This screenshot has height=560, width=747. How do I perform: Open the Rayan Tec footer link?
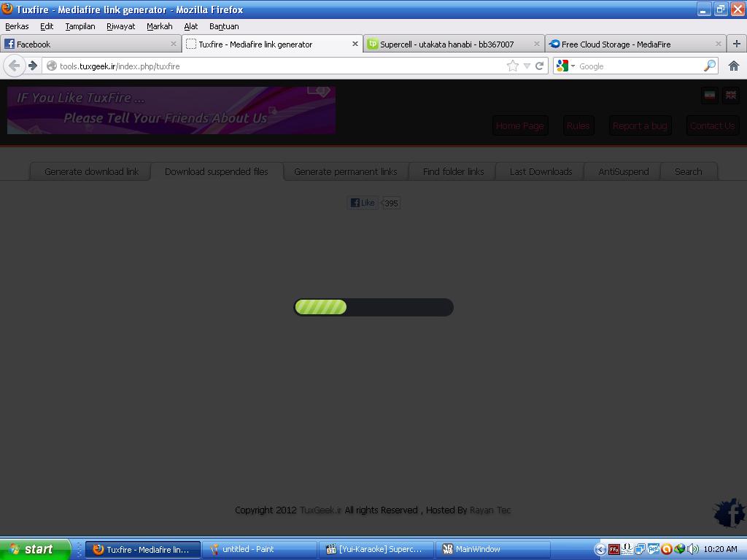(489, 510)
